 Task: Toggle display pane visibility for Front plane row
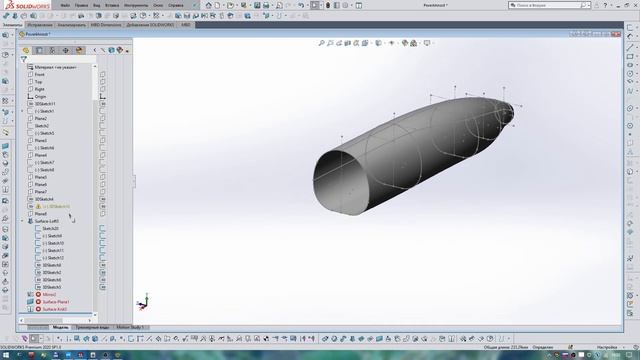point(102,74)
